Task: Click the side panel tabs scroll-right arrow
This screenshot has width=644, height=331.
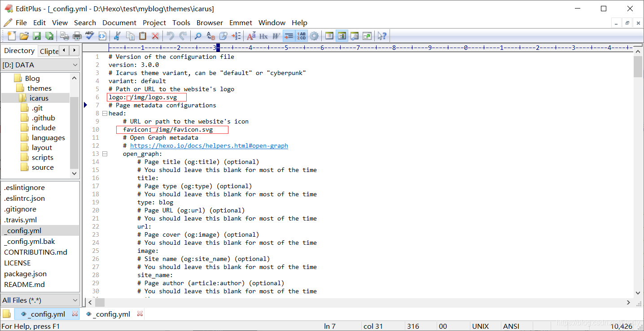Action: 74,50
